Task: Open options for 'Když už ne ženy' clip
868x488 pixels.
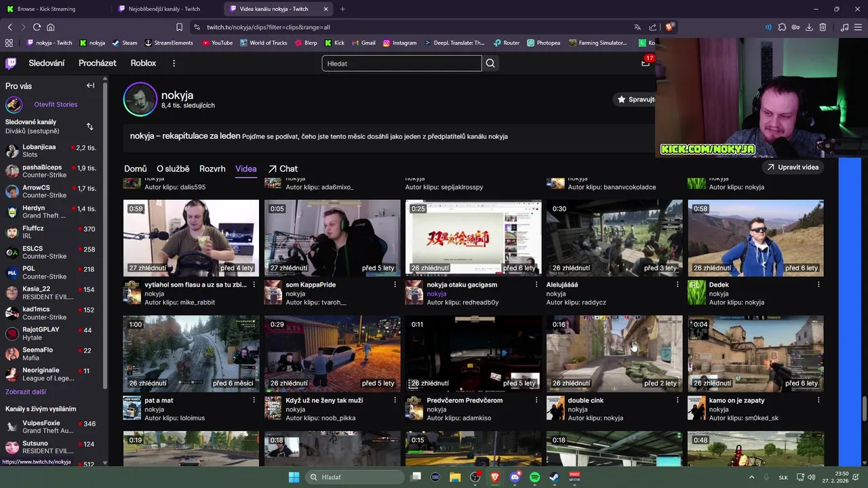Action: 395,401
